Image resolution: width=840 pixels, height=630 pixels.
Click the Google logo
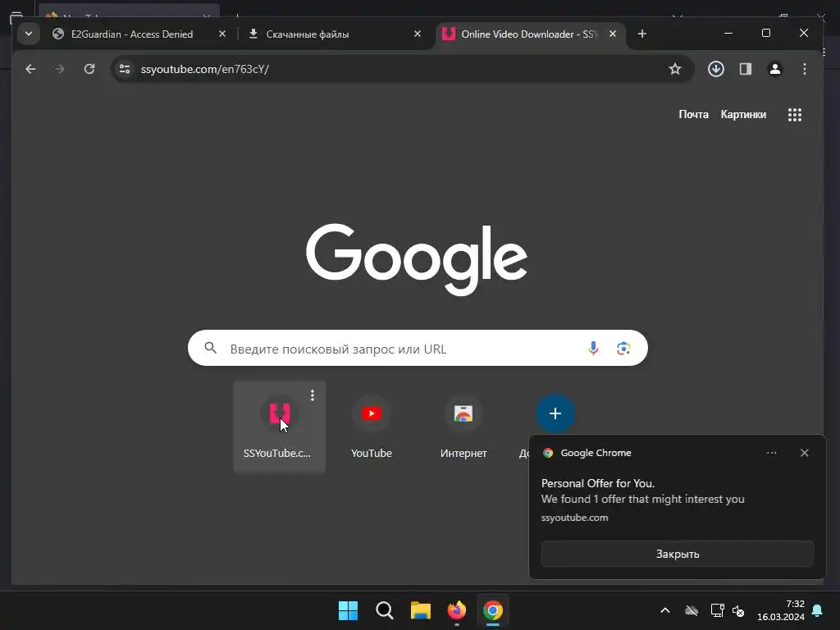(x=417, y=259)
